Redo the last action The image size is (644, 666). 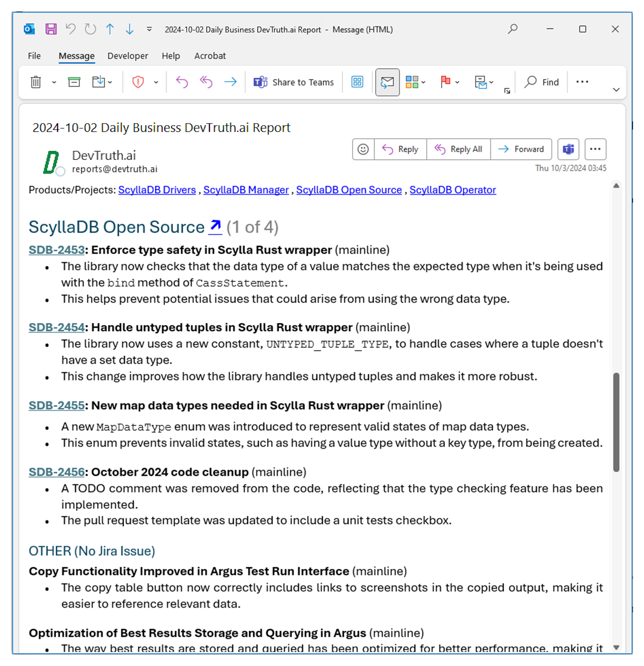click(90, 29)
